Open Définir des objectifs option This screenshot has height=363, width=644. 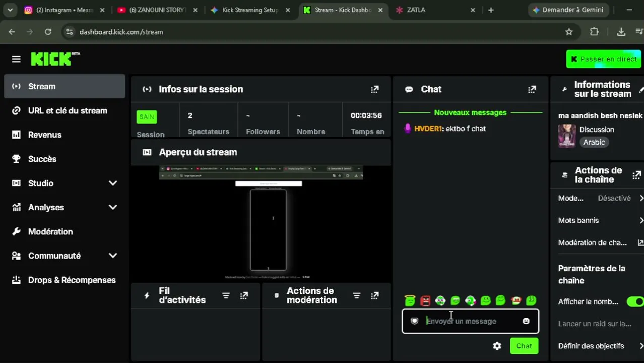[x=601, y=346]
